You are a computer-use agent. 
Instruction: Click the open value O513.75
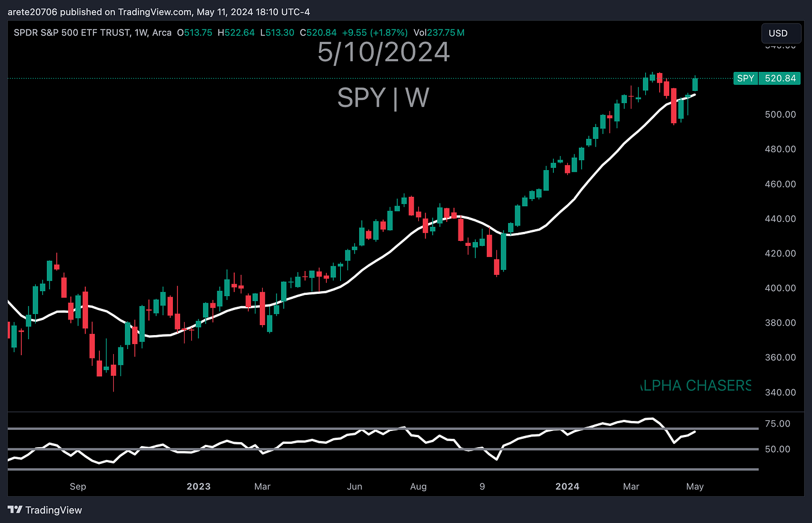point(195,32)
